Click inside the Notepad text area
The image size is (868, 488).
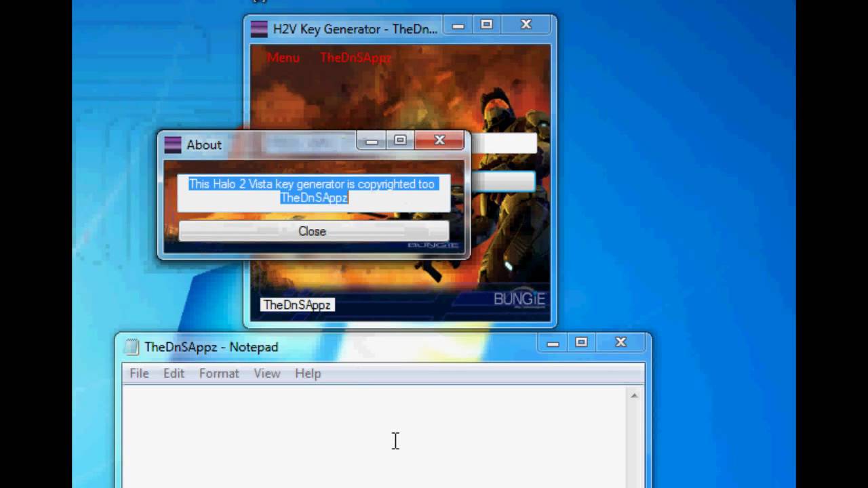pos(374,436)
